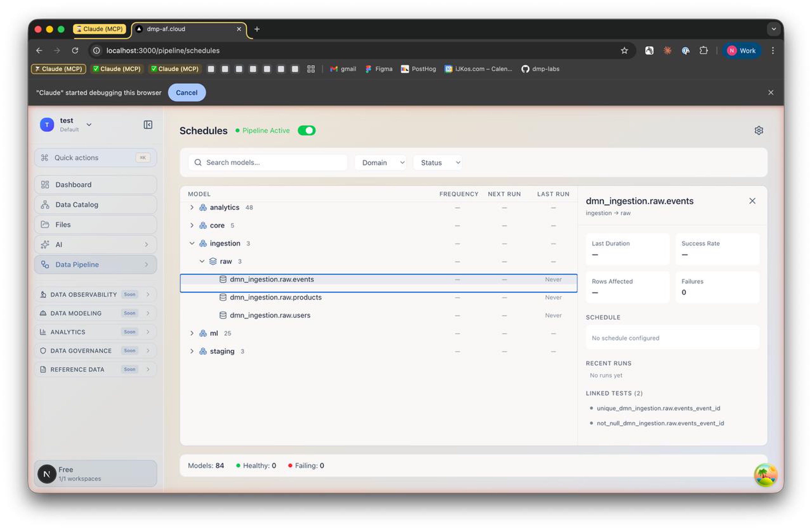Go back to the previous page

click(x=39, y=50)
